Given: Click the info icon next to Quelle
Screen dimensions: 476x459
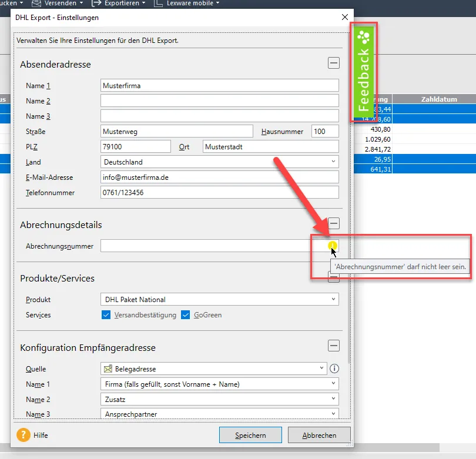Looking at the screenshot, I should pyautogui.click(x=334, y=369).
